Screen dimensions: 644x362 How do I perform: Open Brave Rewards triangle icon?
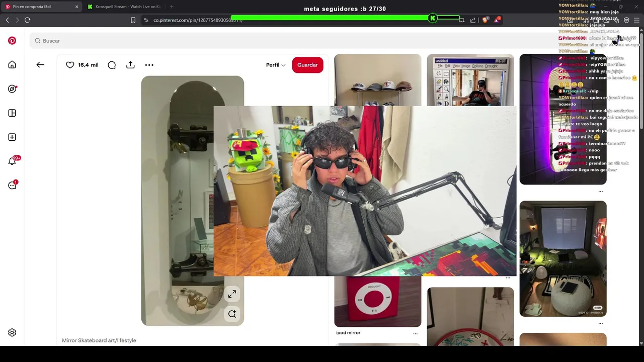pyautogui.click(x=497, y=20)
